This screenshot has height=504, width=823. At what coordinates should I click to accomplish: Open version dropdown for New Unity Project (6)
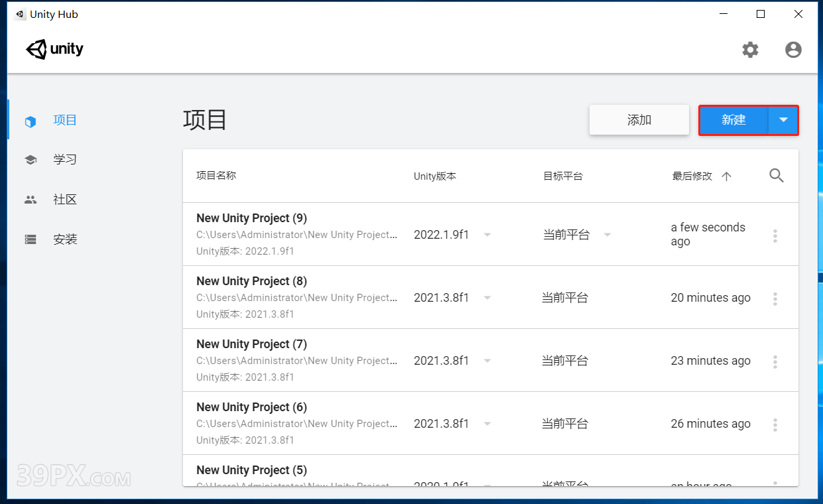487,424
